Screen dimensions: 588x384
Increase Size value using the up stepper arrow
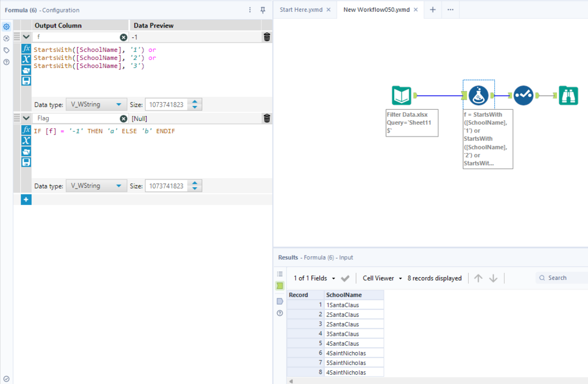[195, 102]
